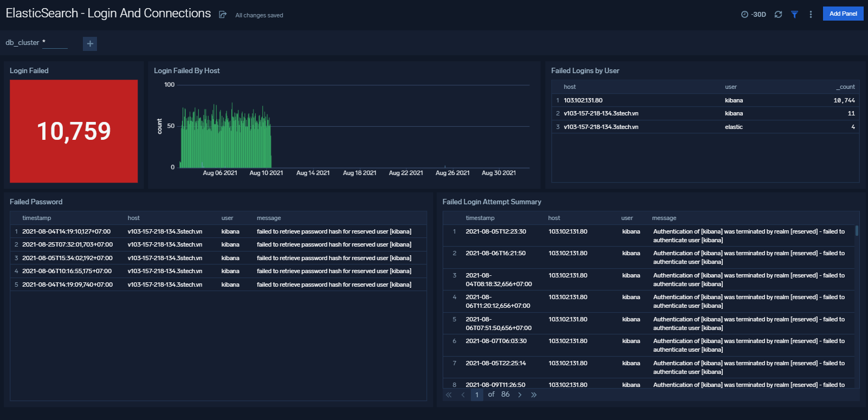
Task: Toggle the blue filter funnel icon
Action: click(x=794, y=15)
